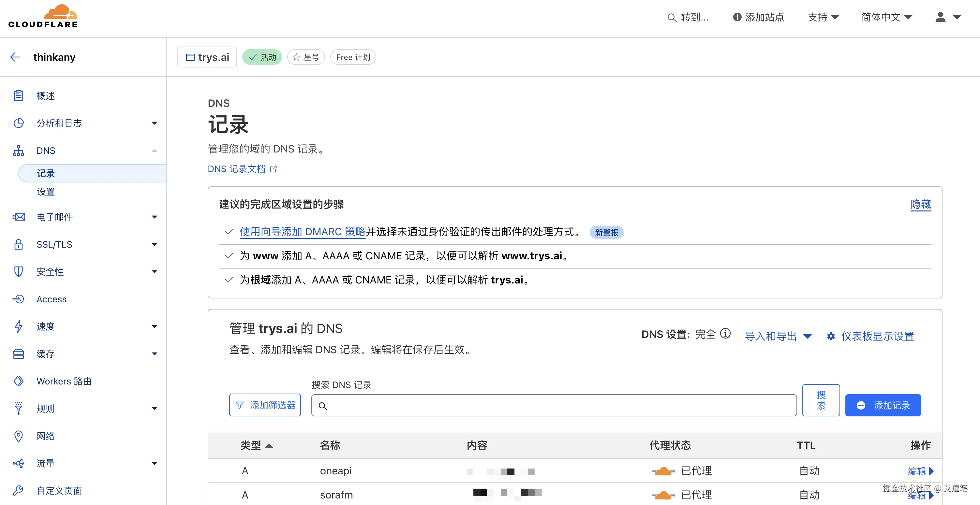
Task: Click the 添加记录 button
Action: [883, 405]
